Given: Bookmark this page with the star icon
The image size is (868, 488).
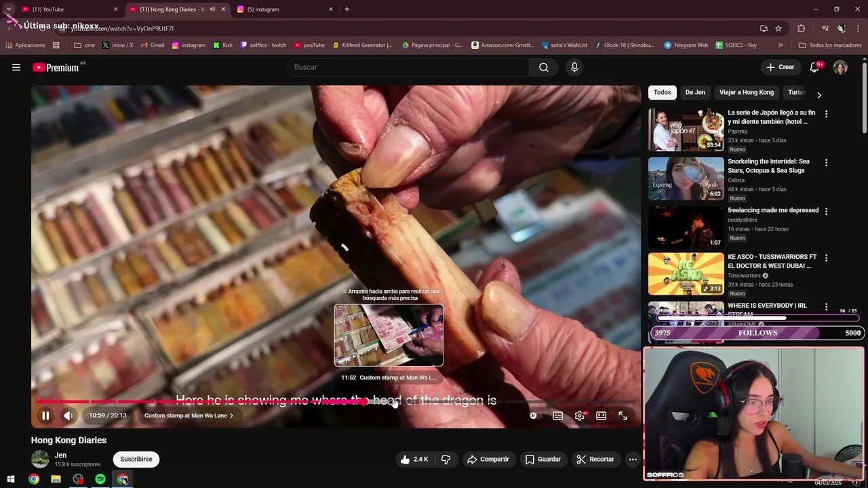Looking at the screenshot, I should pyautogui.click(x=778, y=28).
